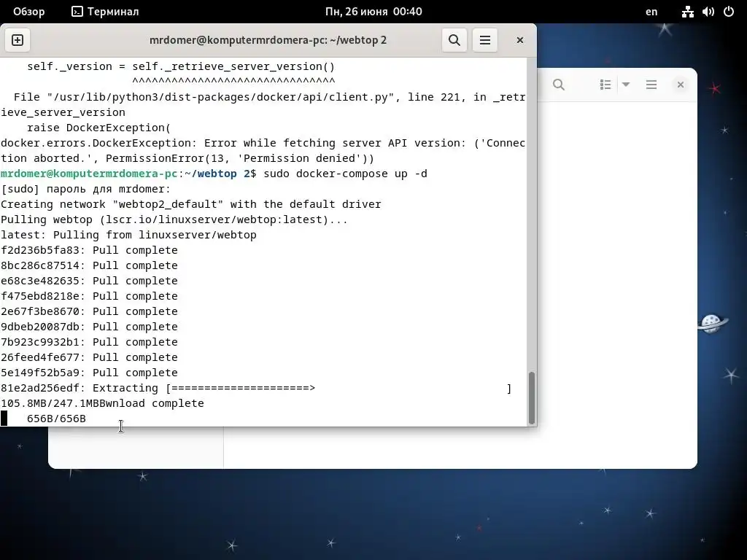Click the volume speaker icon
Viewport: 747px width, 560px height.
(708, 12)
